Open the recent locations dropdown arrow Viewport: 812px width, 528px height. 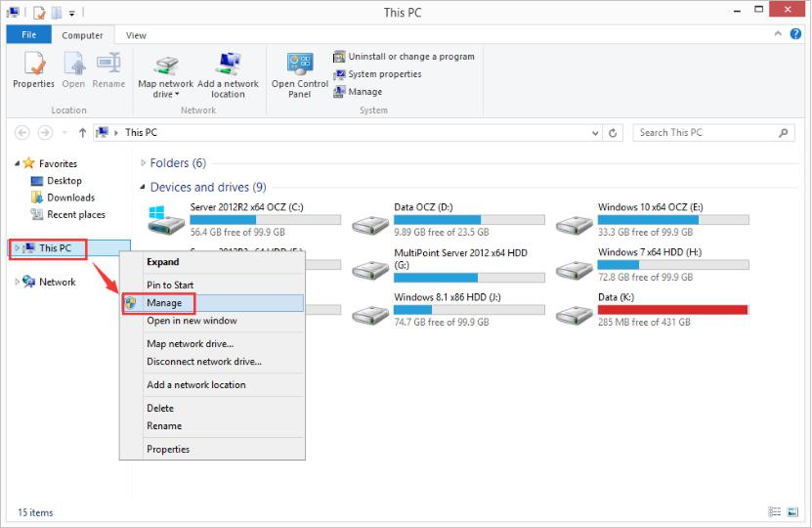[x=64, y=133]
